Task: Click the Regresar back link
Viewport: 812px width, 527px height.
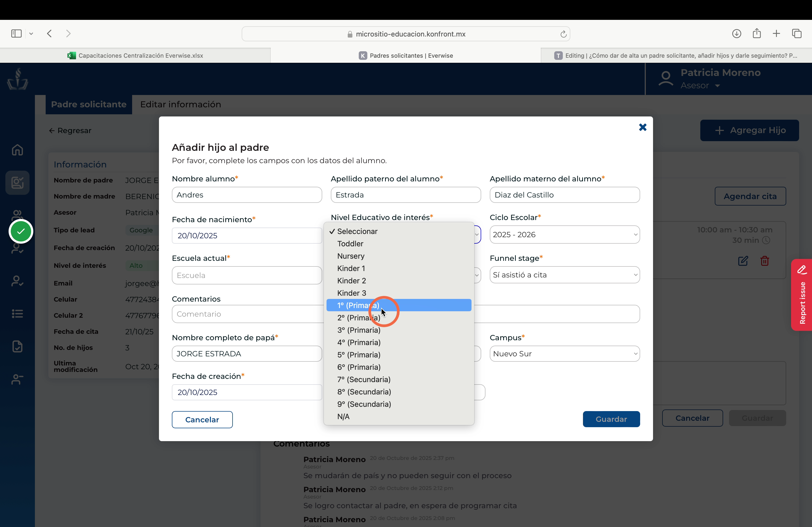Action: (x=70, y=131)
